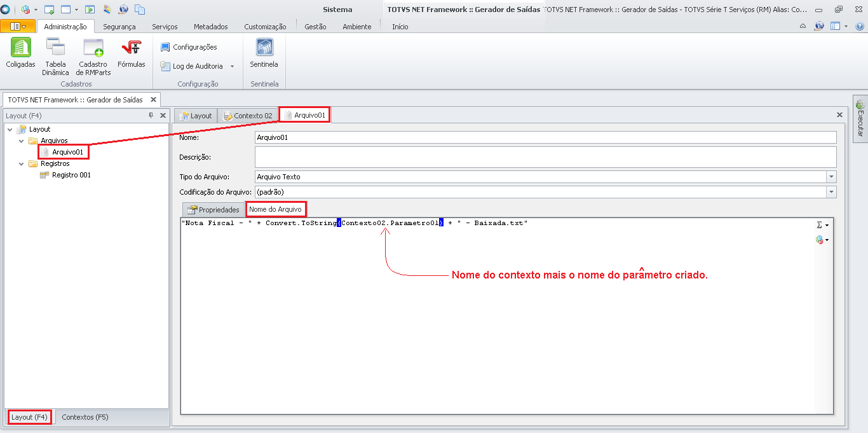The height and width of the screenshot is (433, 868).
Task: Click the window with green arrow quick-access icon
Action: pos(49,10)
